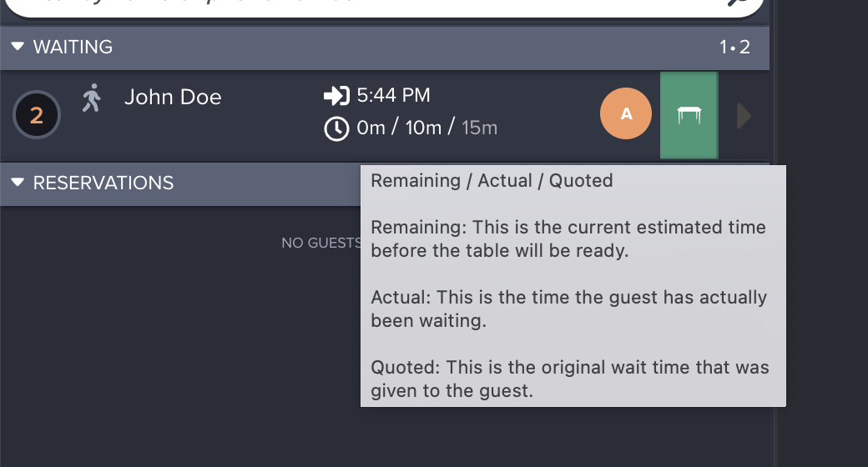Click the walk-in pedestrian icon

click(x=92, y=98)
